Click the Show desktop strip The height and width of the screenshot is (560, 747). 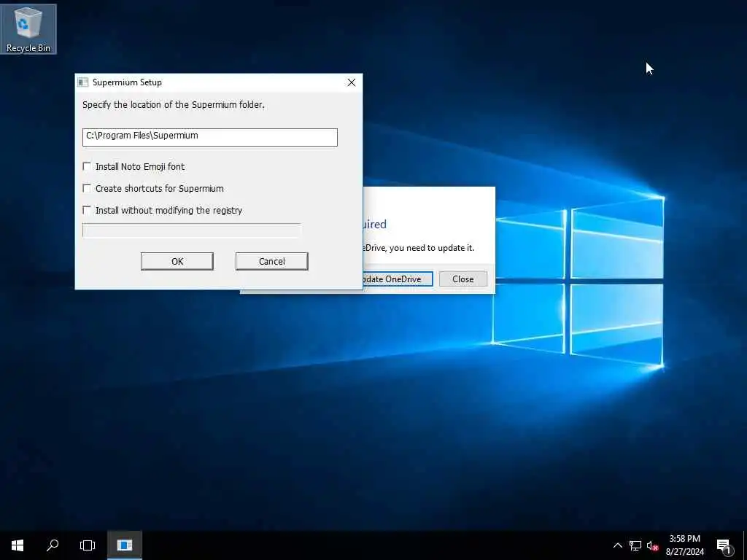tap(745, 545)
